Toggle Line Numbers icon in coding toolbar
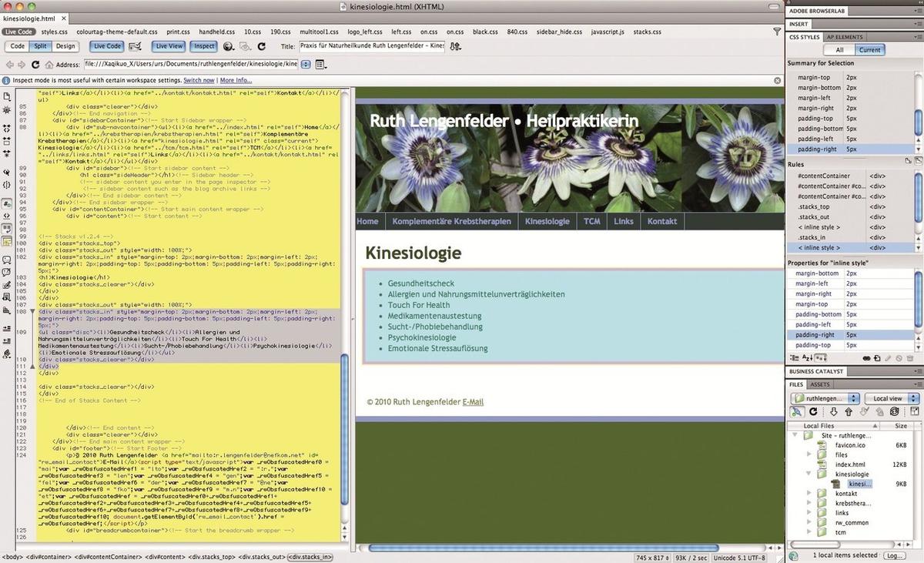This screenshot has height=563, width=924. pyautogui.click(x=7, y=204)
